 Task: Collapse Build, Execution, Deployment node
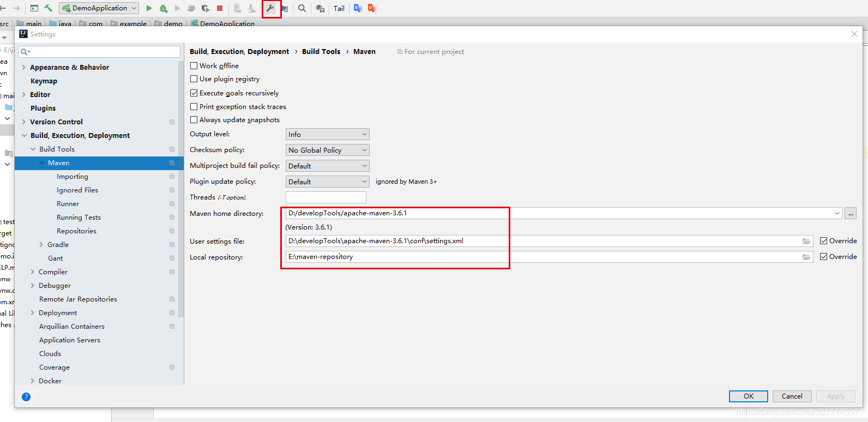[24, 136]
